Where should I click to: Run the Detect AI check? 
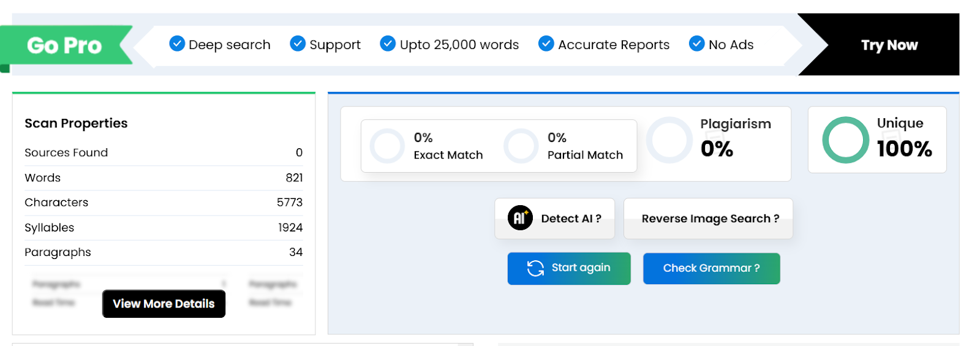pyautogui.click(x=554, y=219)
